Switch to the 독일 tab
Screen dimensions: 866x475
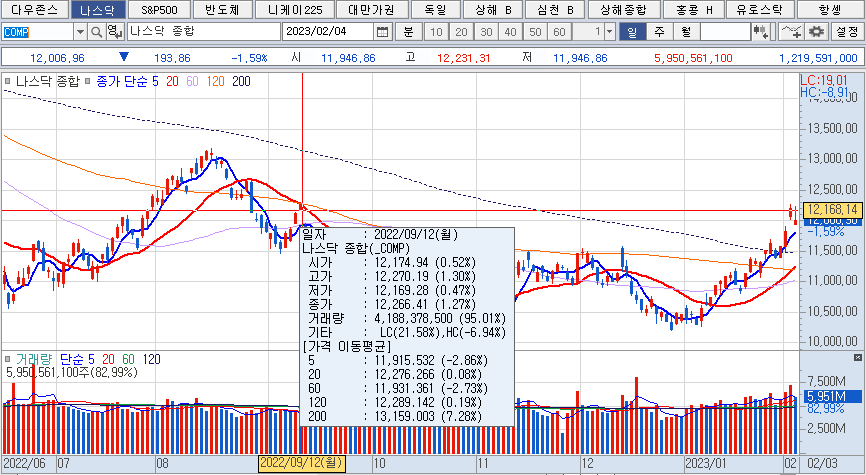(x=435, y=9)
